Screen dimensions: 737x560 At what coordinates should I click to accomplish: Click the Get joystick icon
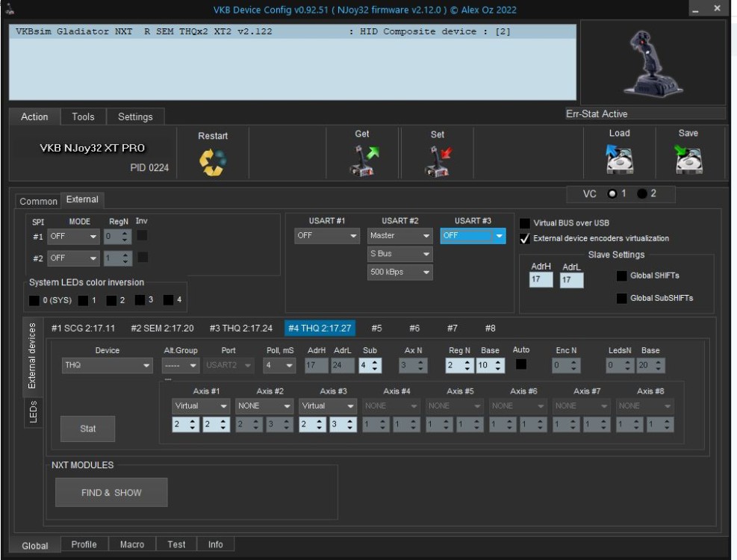[364, 161]
